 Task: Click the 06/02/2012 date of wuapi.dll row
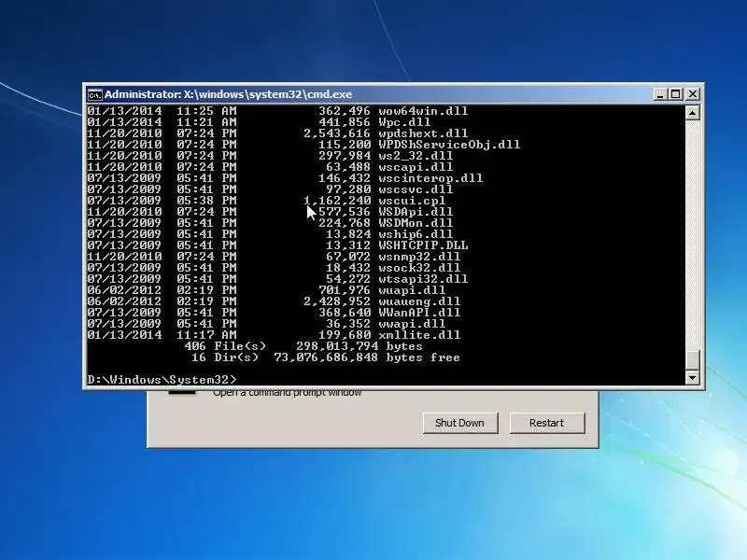click(x=124, y=290)
